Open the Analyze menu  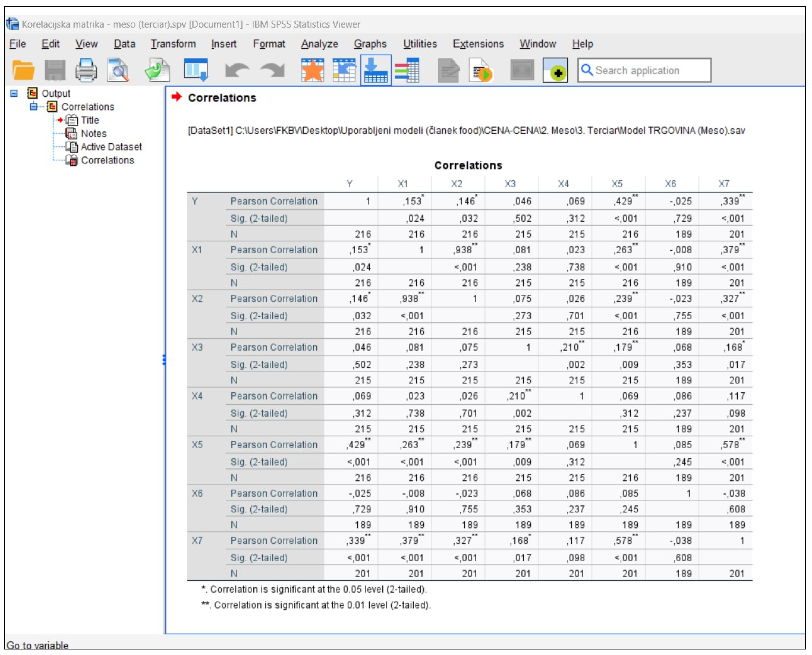click(319, 44)
